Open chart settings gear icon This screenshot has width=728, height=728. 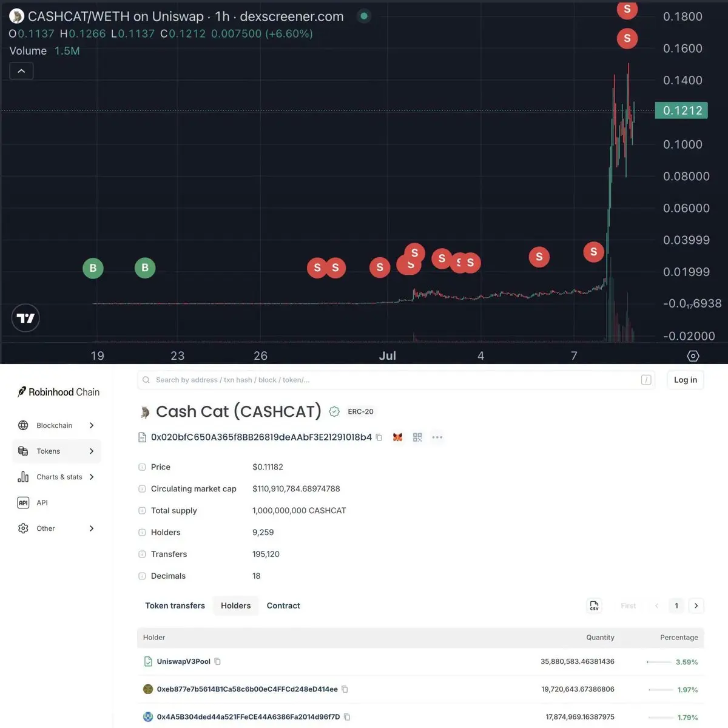[x=693, y=356]
